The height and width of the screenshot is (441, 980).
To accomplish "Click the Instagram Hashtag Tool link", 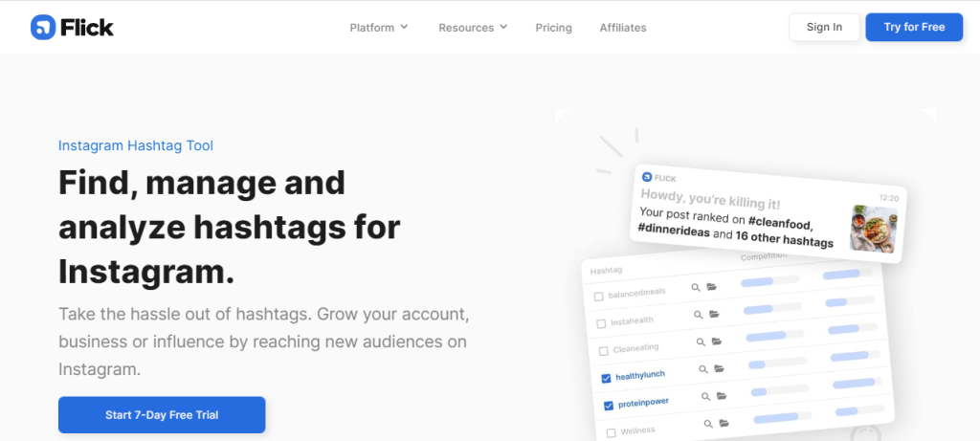I will [x=136, y=145].
